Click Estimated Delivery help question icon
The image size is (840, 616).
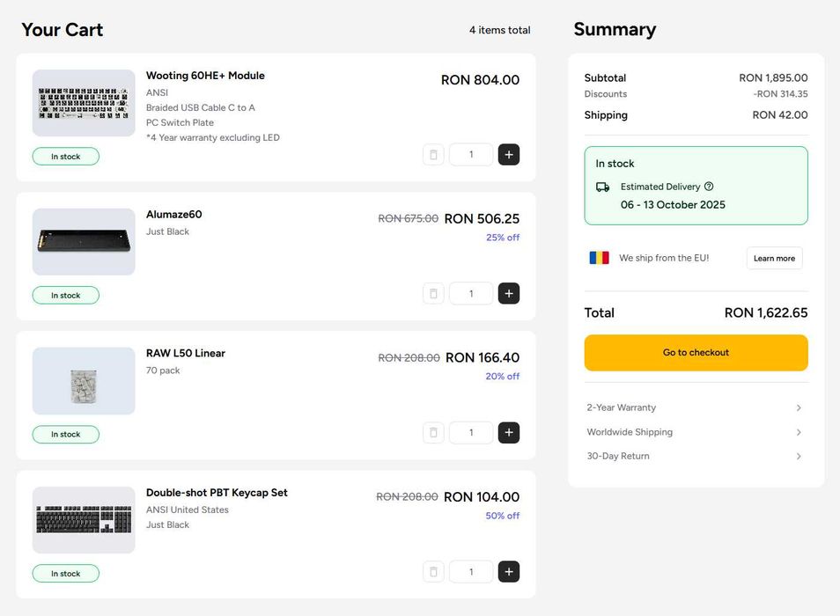click(709, 187)
